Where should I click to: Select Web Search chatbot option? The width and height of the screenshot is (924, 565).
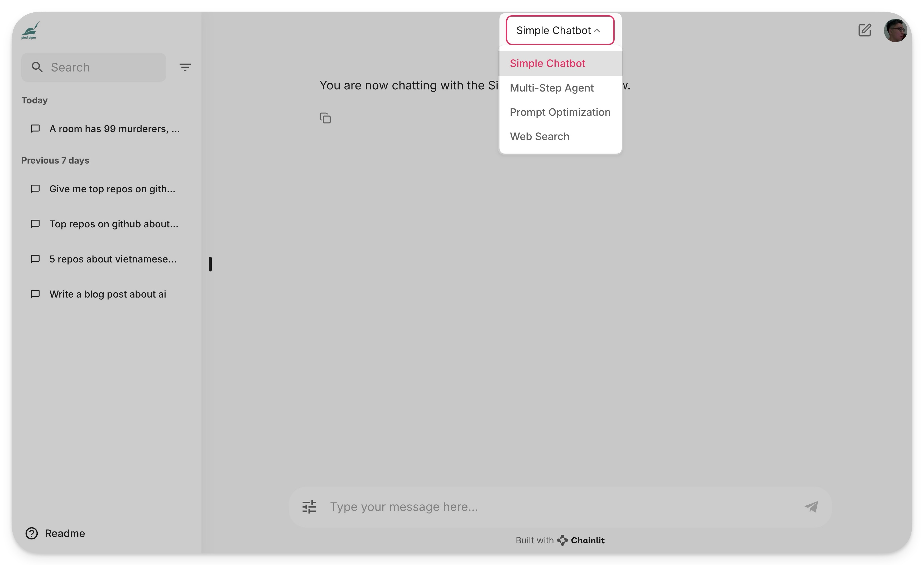click(x=539, y=136)
